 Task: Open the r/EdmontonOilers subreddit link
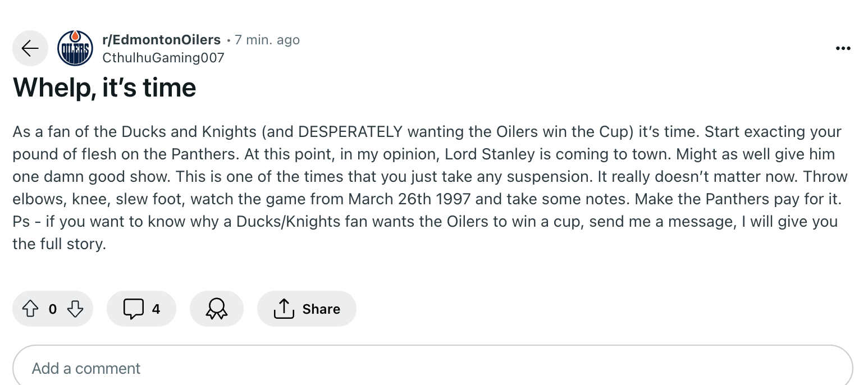pyautogui.click(x=161, y=40)
